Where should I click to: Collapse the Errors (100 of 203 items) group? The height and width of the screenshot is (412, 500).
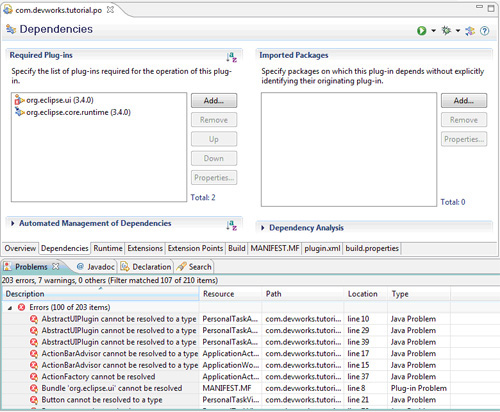tap(10, 308)
